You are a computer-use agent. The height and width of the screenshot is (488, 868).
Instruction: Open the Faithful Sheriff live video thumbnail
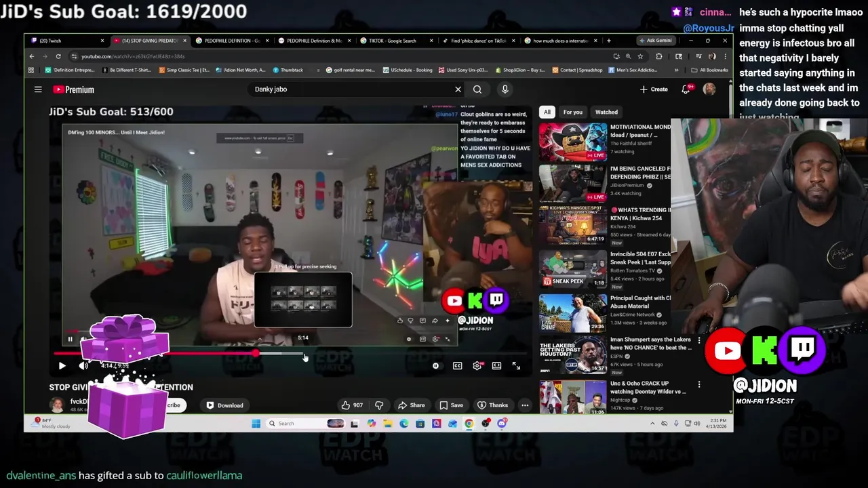(573, 142)
